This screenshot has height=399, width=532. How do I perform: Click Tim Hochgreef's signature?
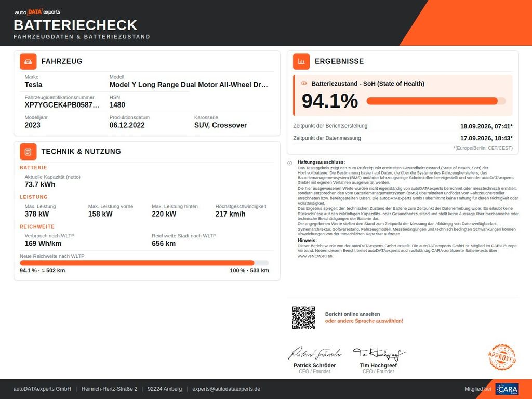(379, 353)
